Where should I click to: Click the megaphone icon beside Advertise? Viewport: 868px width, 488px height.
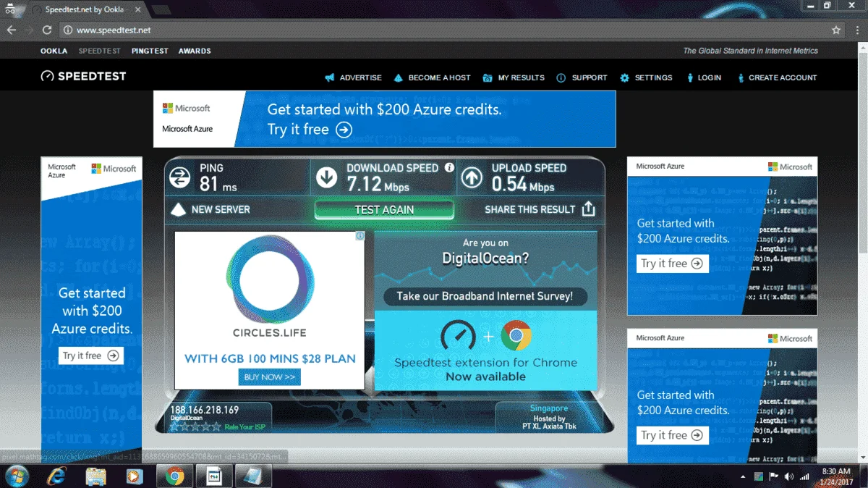(x=330, y=77)
